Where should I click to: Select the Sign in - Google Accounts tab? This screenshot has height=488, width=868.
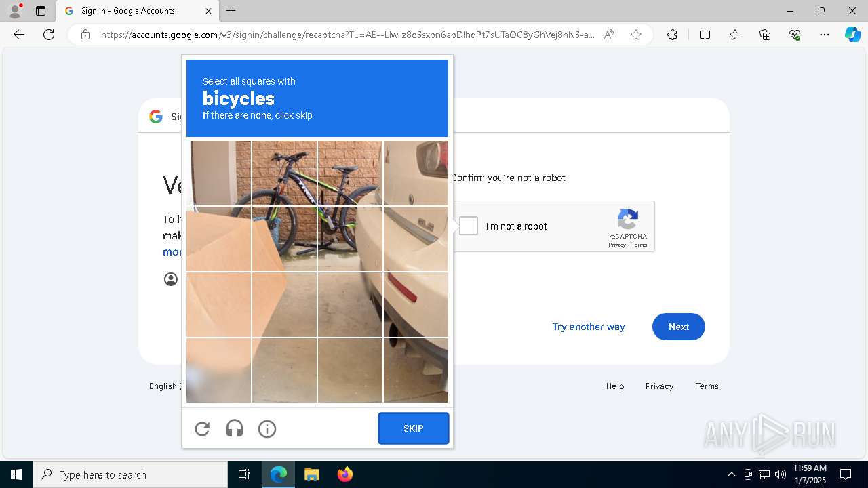[x=136, y=11]
